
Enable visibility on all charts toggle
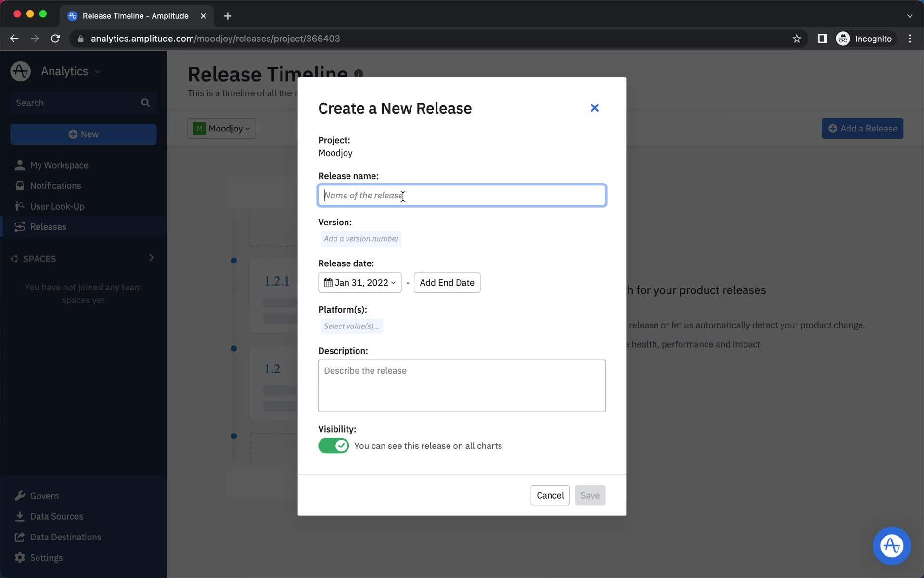coord(334,445)
